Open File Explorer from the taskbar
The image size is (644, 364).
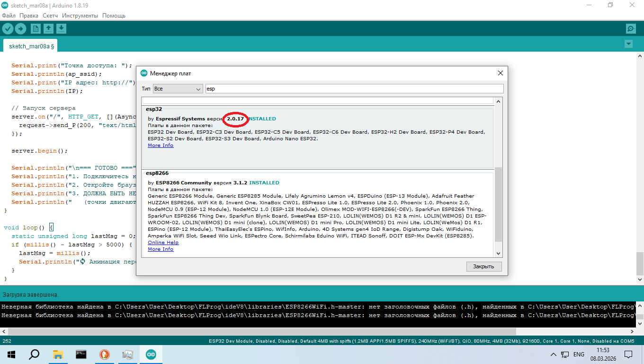(x=58, y=355)
